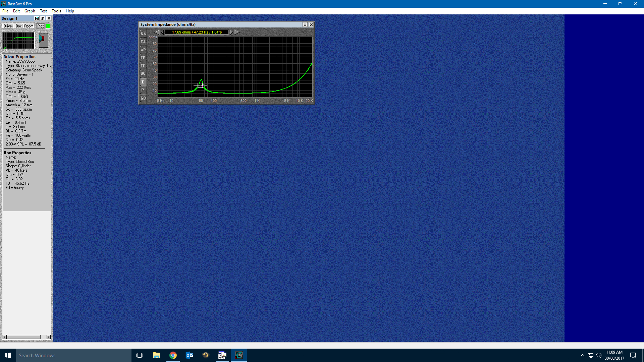Open Task View on the taskbar
The height and width of the screenshot is (362, 644).
click(x=140, y=355)
